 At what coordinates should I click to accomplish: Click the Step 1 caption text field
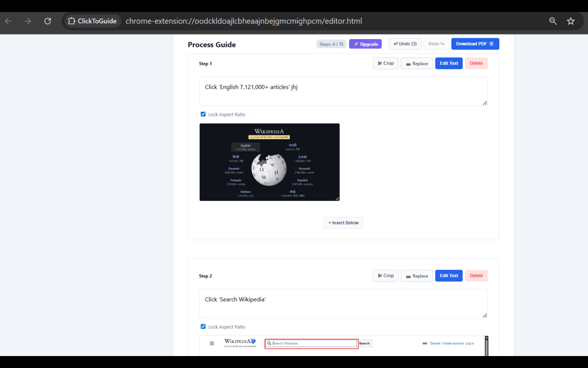(343, 91)
